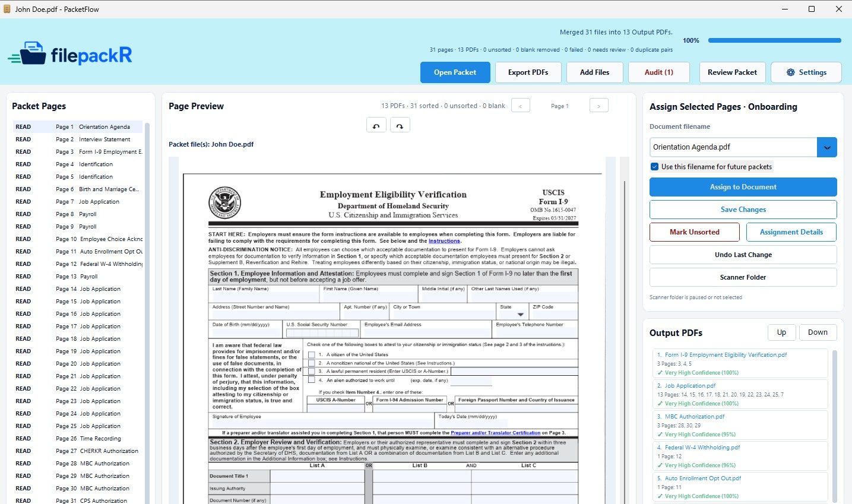Select Page 27 CHERKR Authorization row
The width and height of the screenshot is (852, 504).
click(x=78, y=451)
